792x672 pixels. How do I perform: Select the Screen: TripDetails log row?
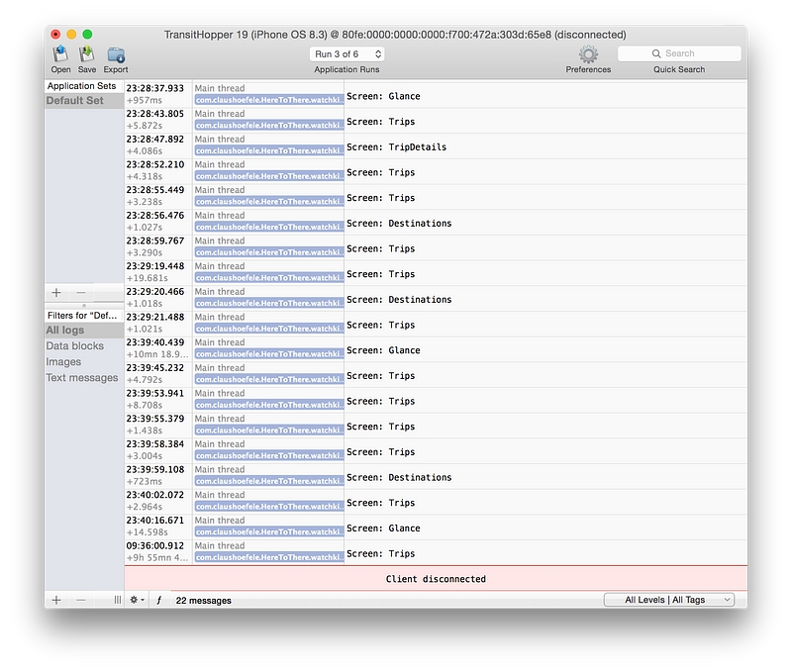544,146
